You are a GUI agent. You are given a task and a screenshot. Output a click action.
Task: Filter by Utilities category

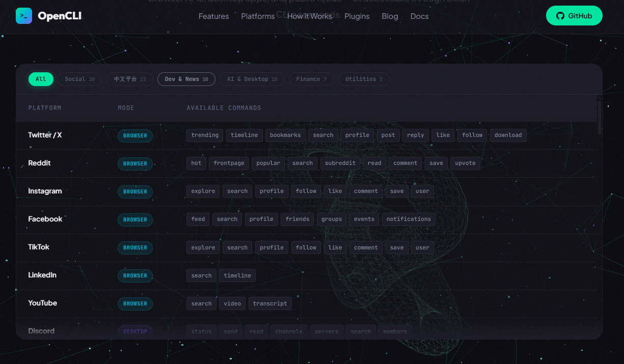(364, 79)
